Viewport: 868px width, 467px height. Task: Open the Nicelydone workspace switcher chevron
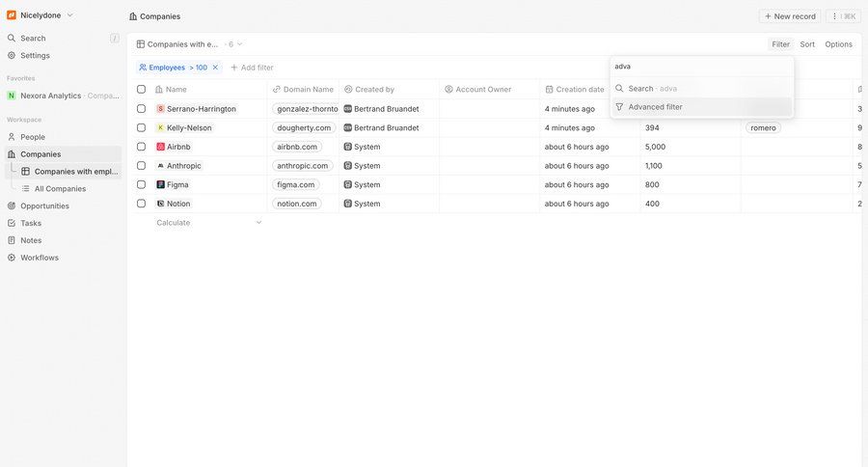point(69,15)
